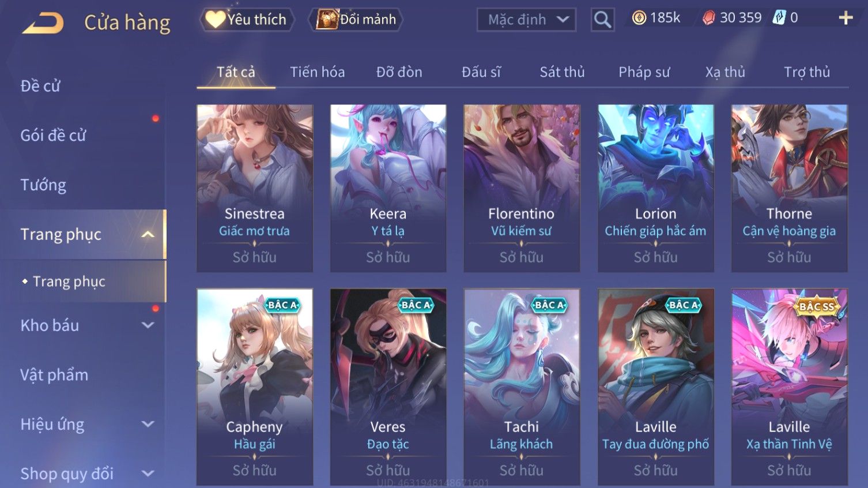Go to Tướng in the sidebar
Image resolution: width=868 pixels, height=488 pixels.
click(x=43, y=185)
